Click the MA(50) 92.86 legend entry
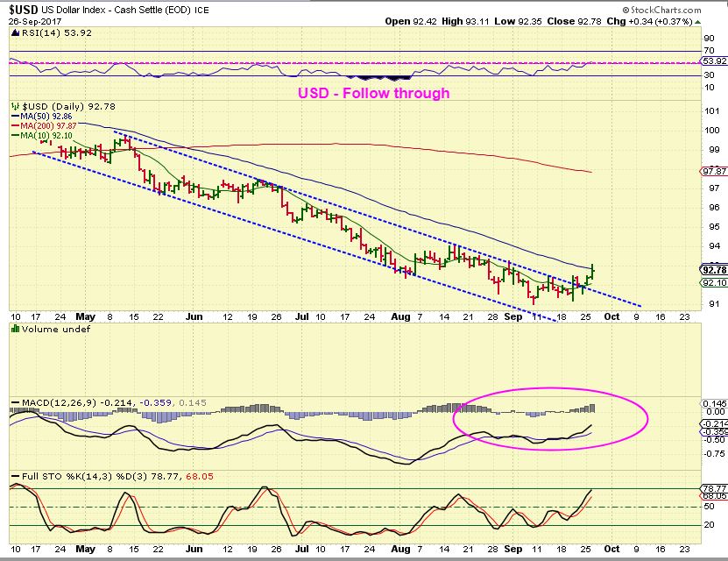 42,116
